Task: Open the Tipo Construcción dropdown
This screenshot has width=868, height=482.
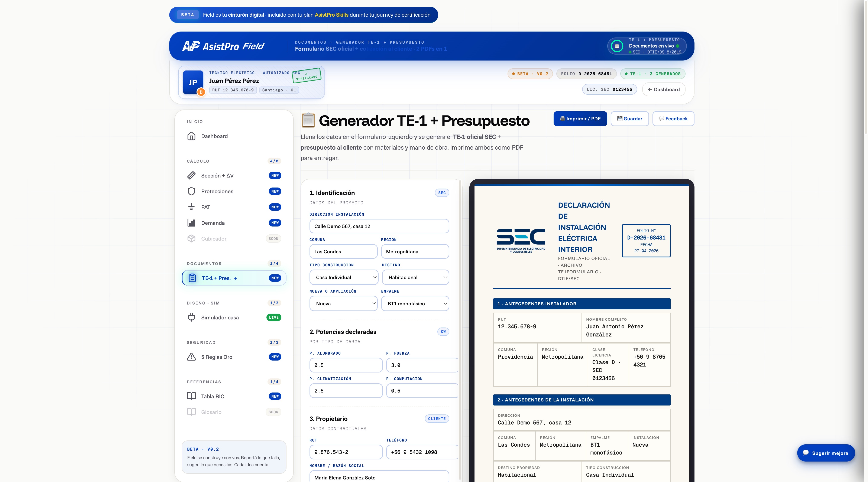Action: pos(344,277)
